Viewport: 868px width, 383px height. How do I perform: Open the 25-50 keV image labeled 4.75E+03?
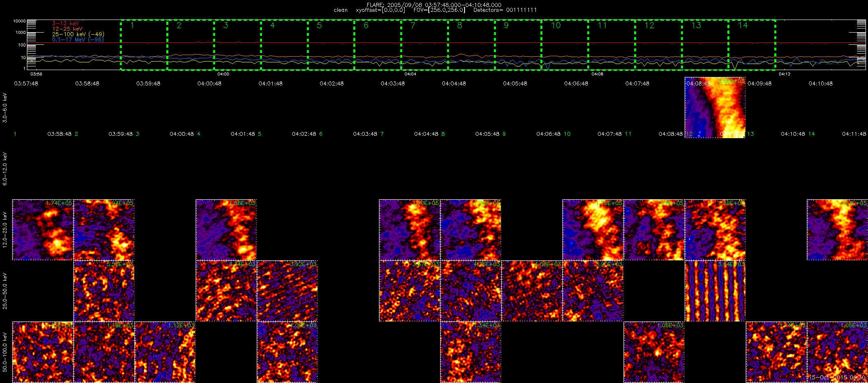471,291
